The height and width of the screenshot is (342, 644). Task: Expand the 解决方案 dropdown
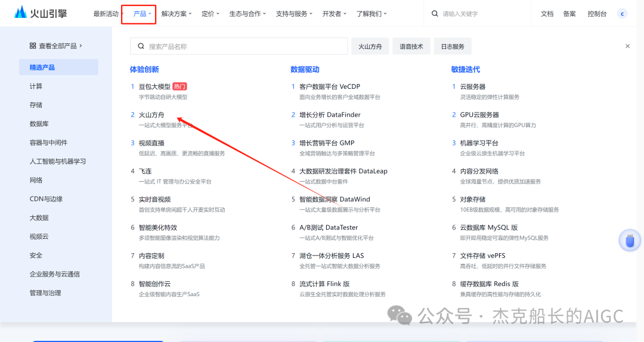(176, 14)
